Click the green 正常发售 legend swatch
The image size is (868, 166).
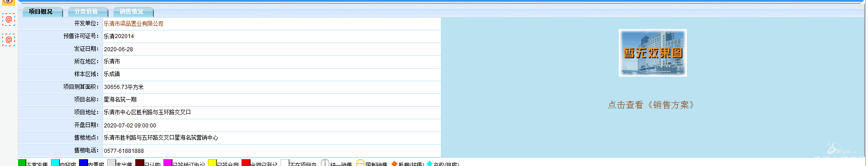(x=22, y=163)
